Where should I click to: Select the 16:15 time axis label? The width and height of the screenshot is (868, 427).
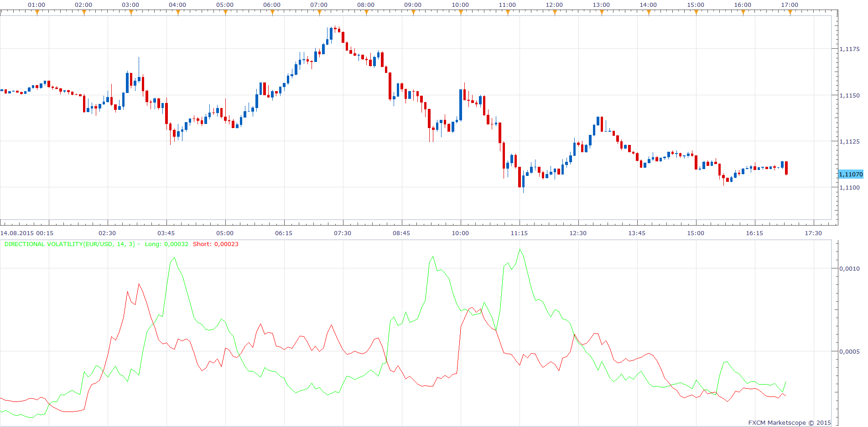754,233
